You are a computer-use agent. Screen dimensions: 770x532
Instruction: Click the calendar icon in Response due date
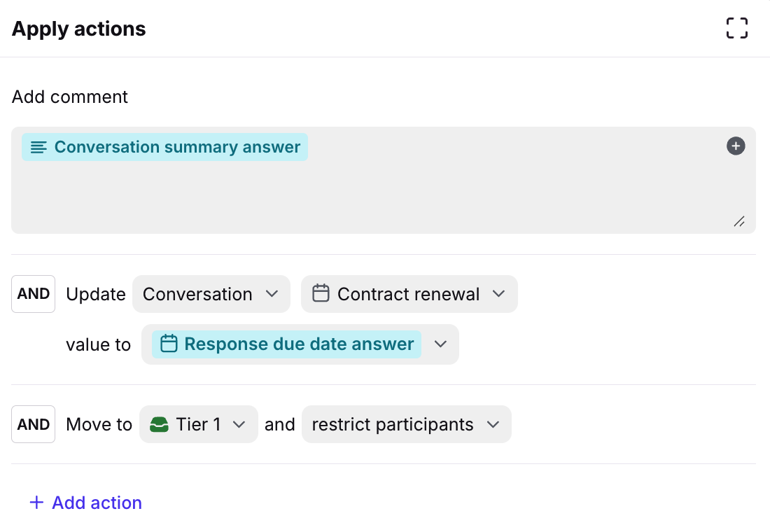[x=169, y=344]
